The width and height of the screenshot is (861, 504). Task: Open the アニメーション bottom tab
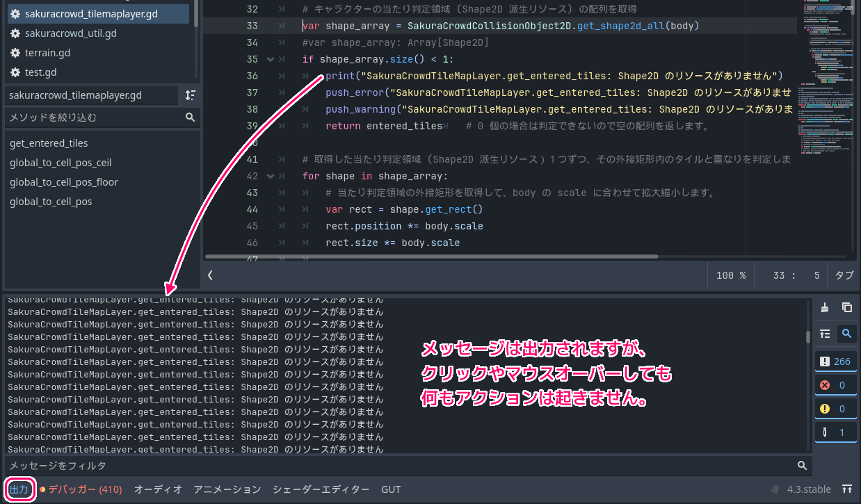(x=227, y=489)
